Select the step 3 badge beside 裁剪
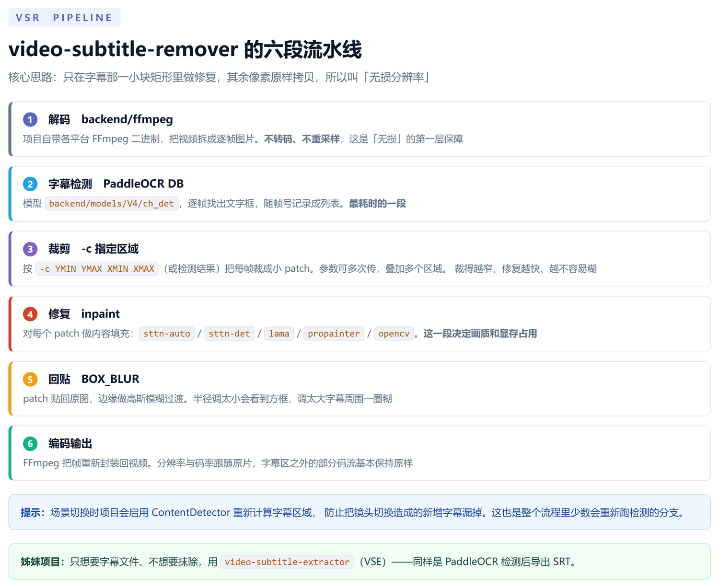The width and height of the screenshot is (719, 588). 30,249
